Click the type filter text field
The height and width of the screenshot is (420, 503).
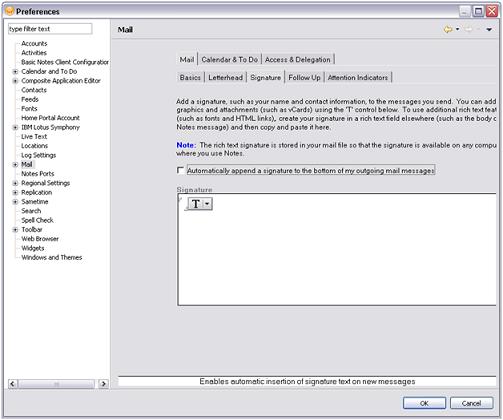(x=50, y=29)
